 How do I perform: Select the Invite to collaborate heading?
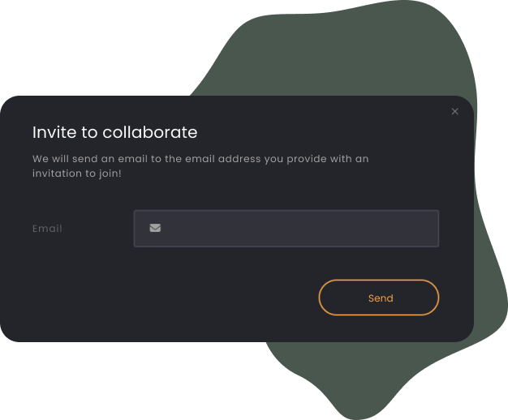pos(115,132)
